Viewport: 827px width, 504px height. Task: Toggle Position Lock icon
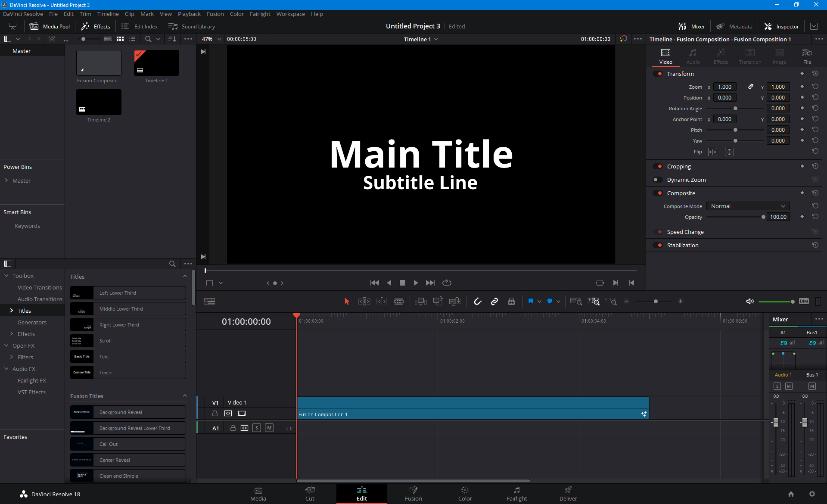click(x=511, y=302)
